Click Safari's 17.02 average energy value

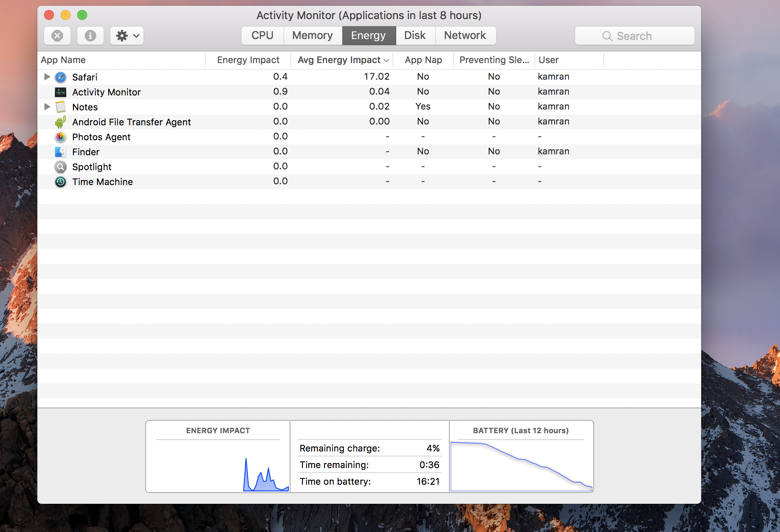[377, 76]
